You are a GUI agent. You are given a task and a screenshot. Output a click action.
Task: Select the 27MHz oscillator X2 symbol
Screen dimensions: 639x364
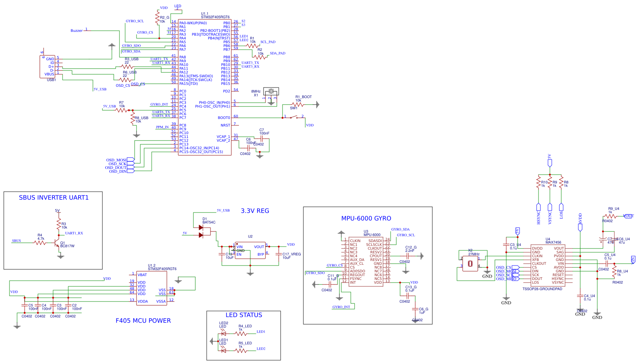coord(469,263)
